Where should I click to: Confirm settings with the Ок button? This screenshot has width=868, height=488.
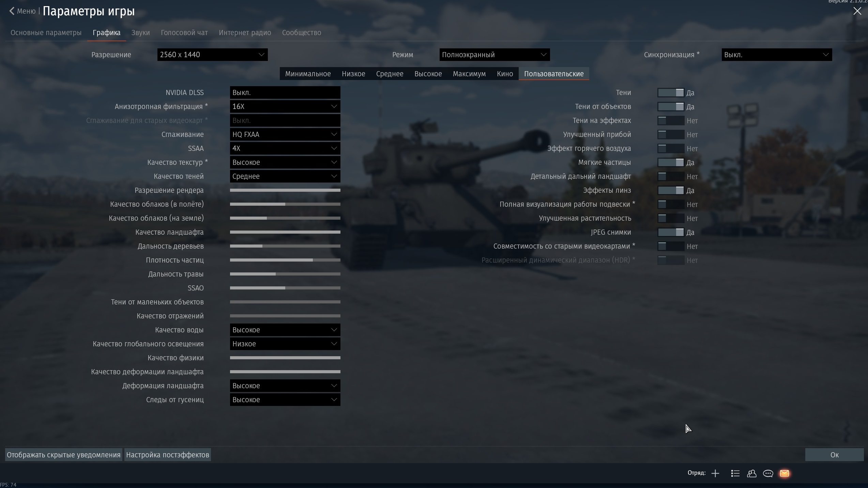834,455
